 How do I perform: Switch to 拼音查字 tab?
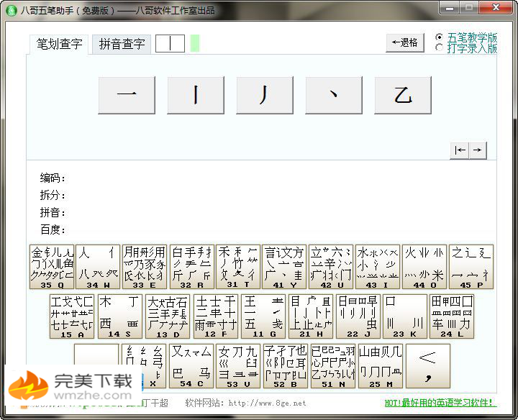coord(122,44)
